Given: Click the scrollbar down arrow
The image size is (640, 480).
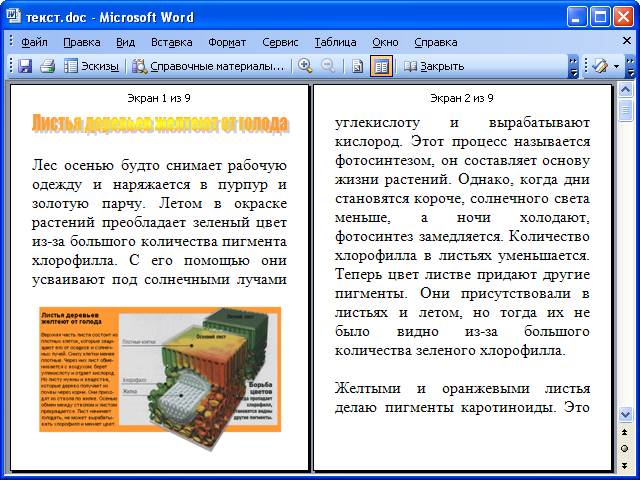Looking at the screenshot, I should [x=625, y=414].
